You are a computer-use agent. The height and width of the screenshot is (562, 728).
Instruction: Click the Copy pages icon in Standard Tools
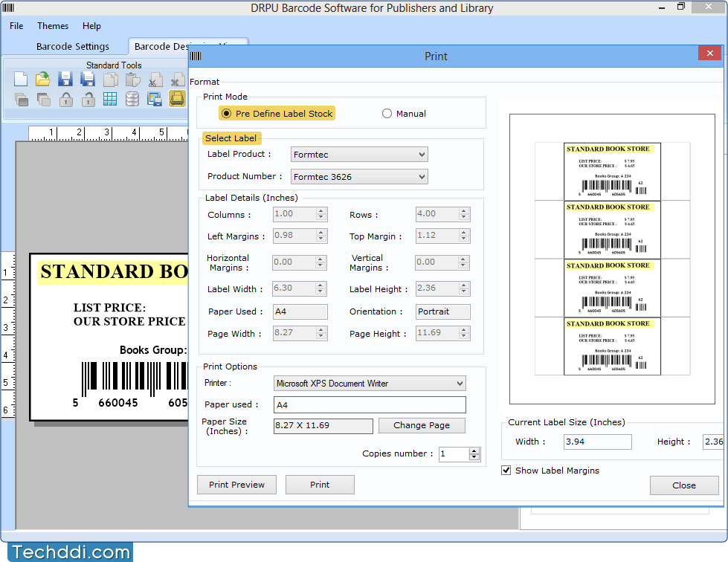tap(110, 80)
